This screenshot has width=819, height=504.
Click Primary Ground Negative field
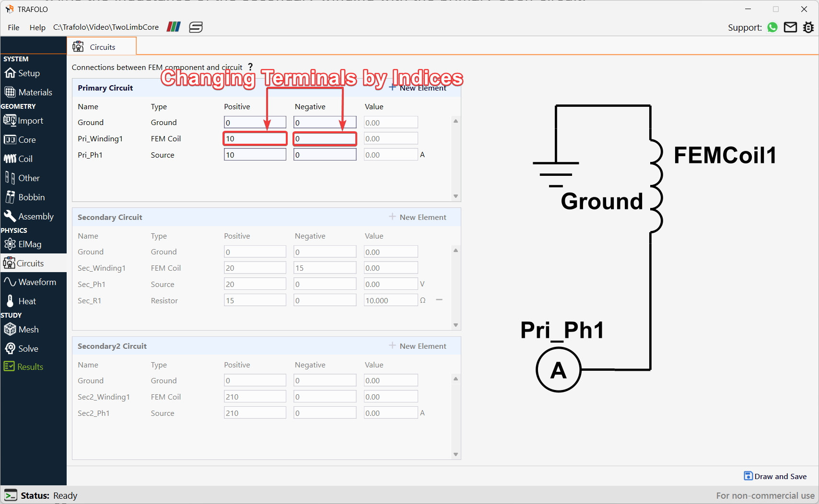(x=325, y=123)
